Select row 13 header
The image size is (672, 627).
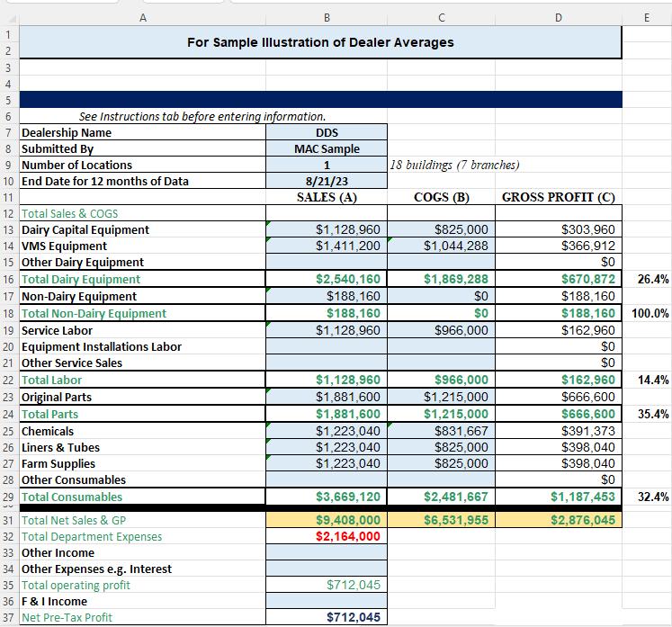tap(9, 229)
